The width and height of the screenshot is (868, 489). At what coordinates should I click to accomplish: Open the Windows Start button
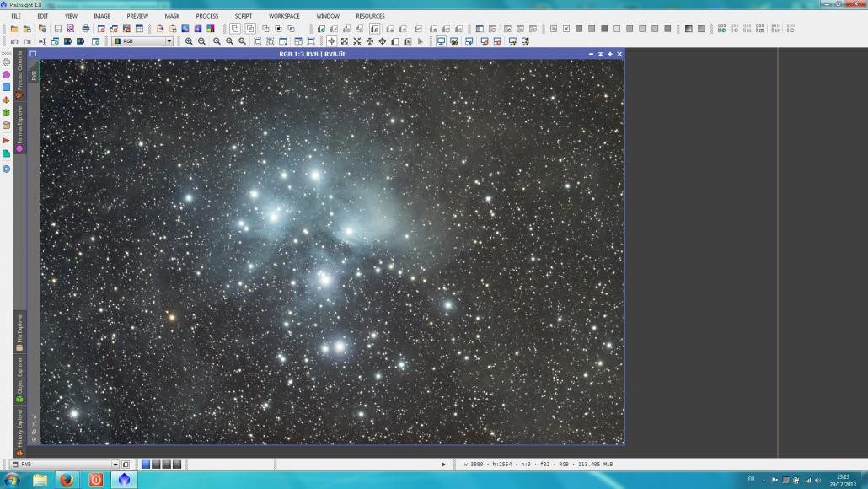coord(12,480)
